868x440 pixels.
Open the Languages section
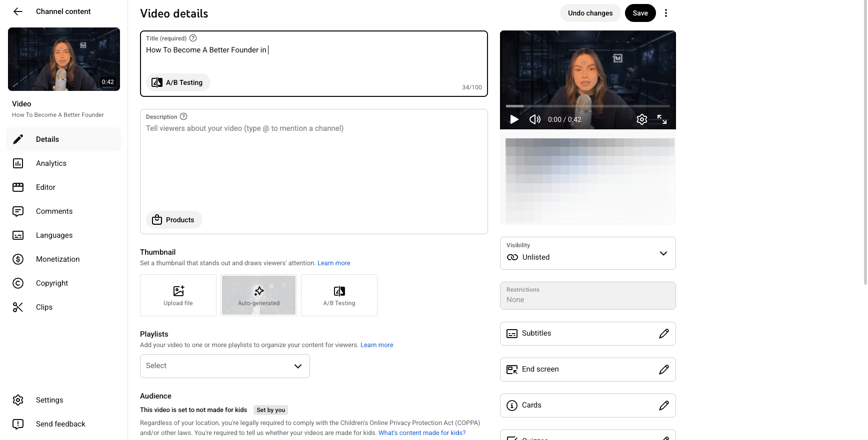pos(63,235)
